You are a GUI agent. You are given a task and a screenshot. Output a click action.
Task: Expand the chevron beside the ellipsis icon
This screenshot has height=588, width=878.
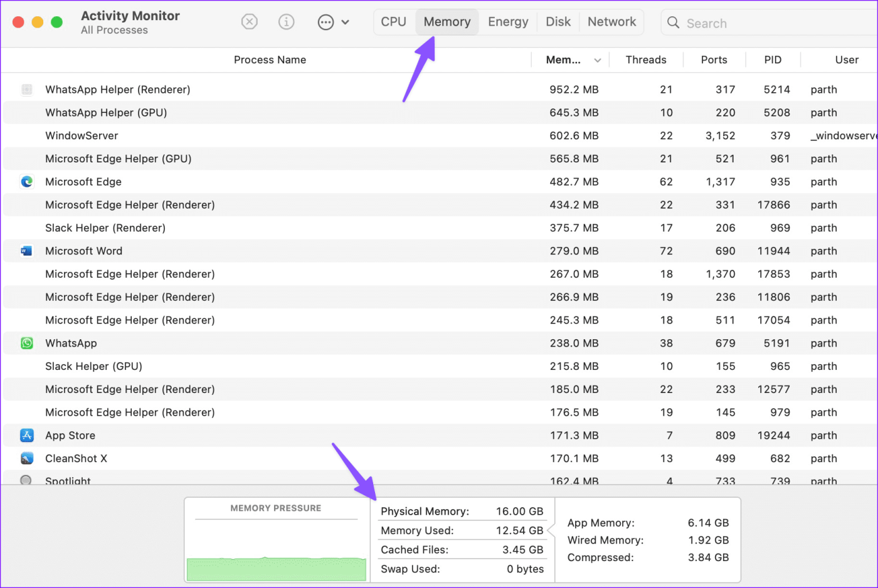click(x=345, y=23)
